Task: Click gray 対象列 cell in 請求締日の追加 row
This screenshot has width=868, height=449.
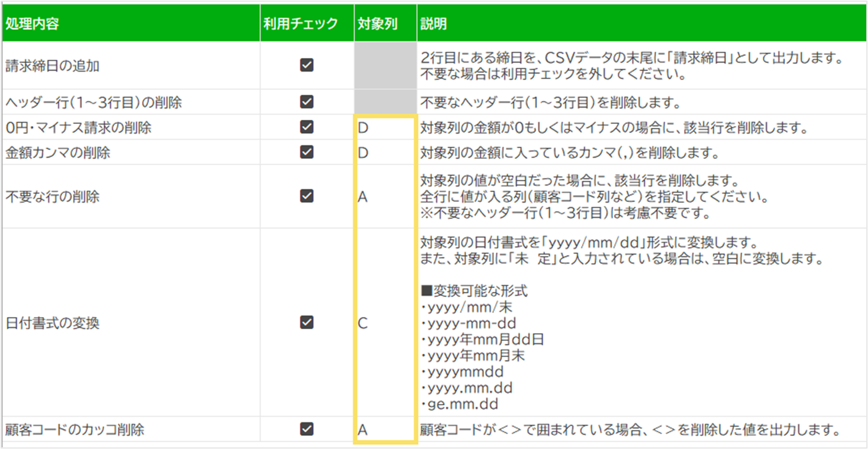Action: [x=384, y=65]
